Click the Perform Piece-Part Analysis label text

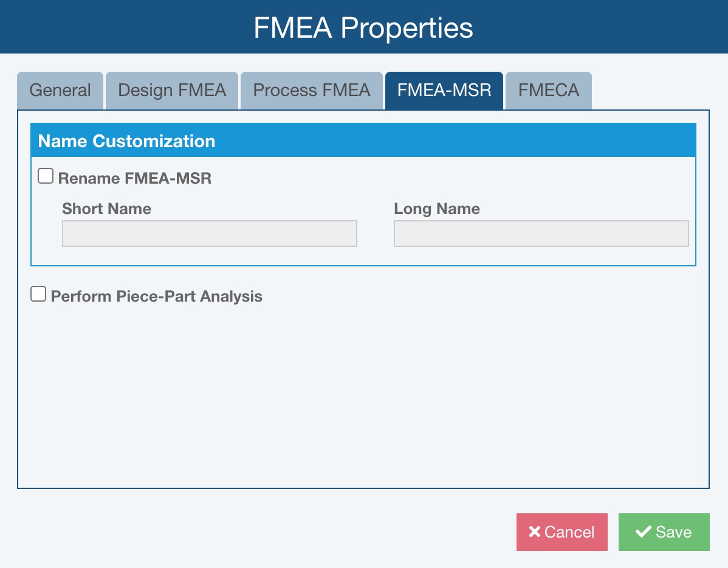click(x=156, y=296)
